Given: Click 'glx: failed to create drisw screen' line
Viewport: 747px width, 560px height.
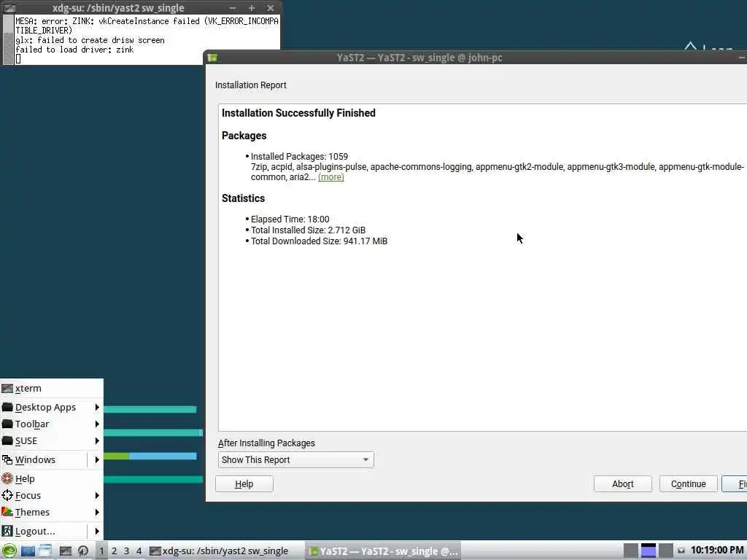Looking at the screenshot, I should pos(90,40).
